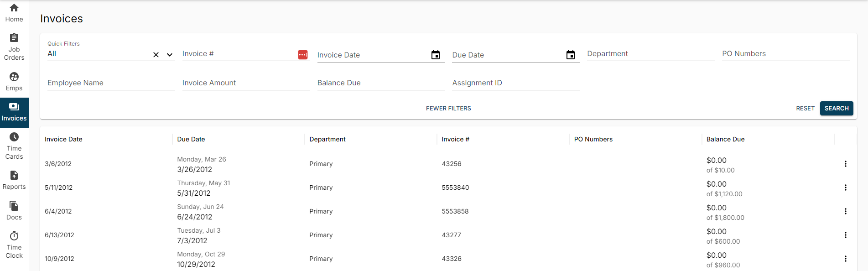Click the RESET button
This screenshot has height=271, width=868.
[805, 108]
